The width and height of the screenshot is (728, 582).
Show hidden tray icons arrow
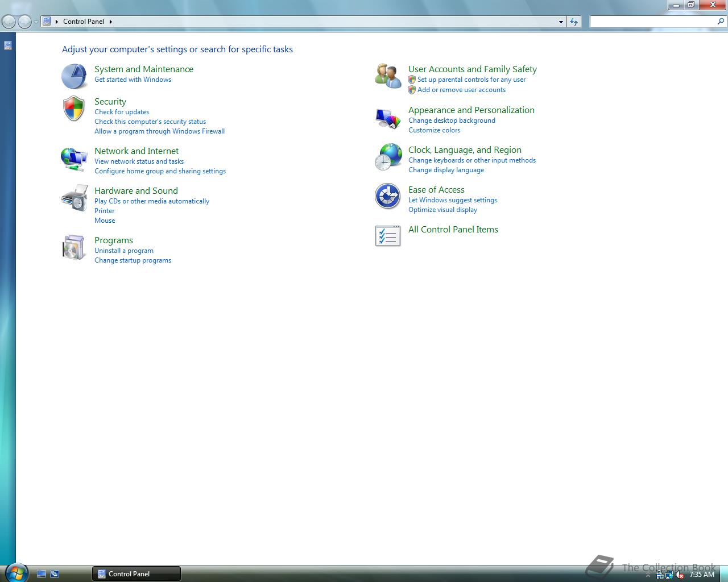point(648,575)
